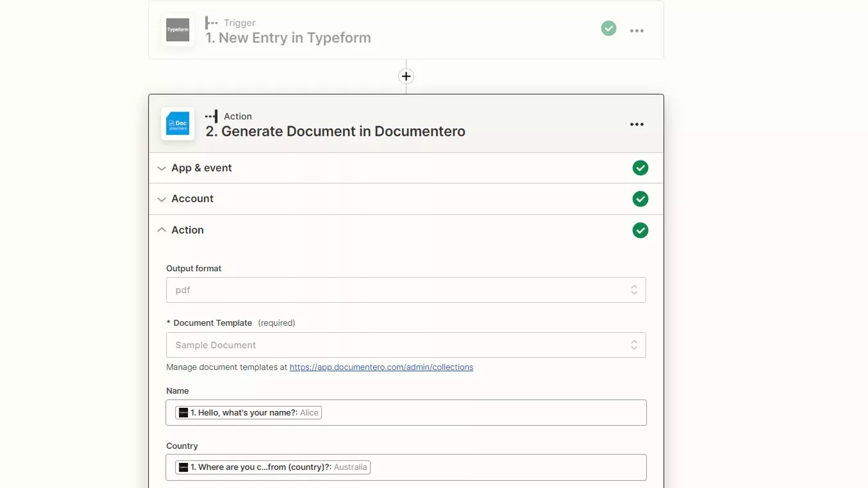The height and width of the screenshot is (488, 868).
Task: Click inside the Name input field
Action: coord(481,413)
